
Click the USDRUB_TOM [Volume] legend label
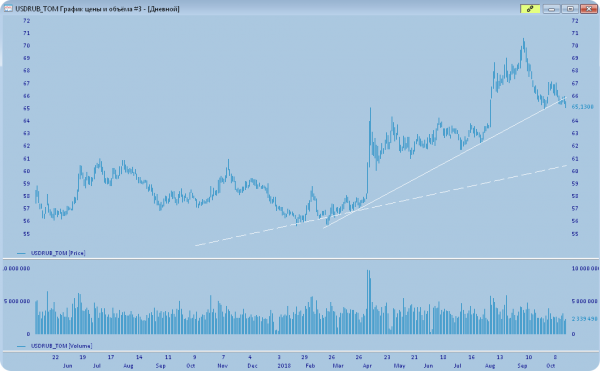[x=61, y=346]
